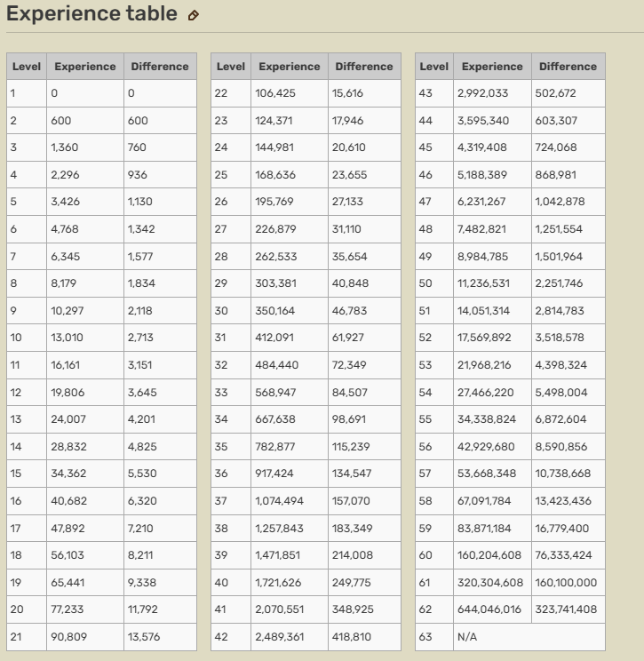
Task: Click the Experience header in the level 22 table
Action: [x=290, y=67]
